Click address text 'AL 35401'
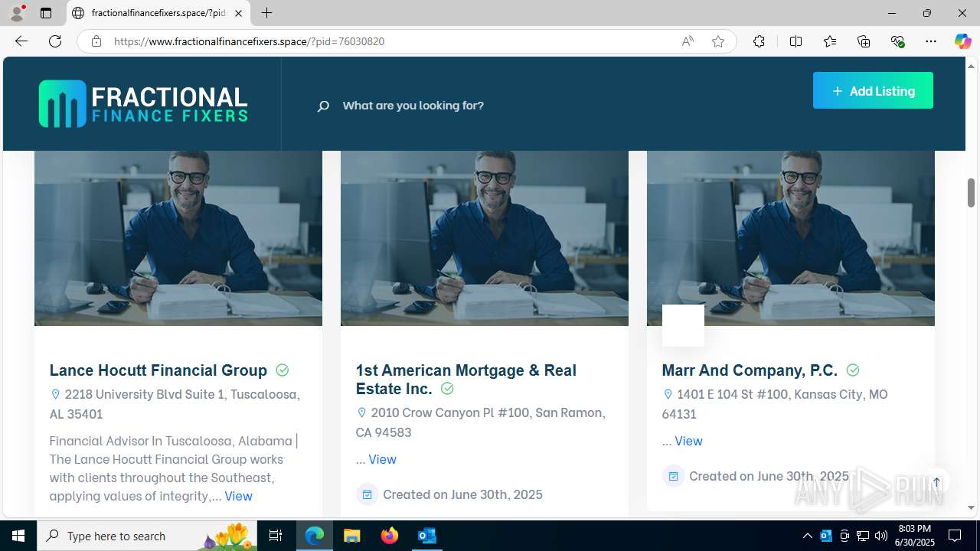The image size is (980, 551). pos(76,414)
